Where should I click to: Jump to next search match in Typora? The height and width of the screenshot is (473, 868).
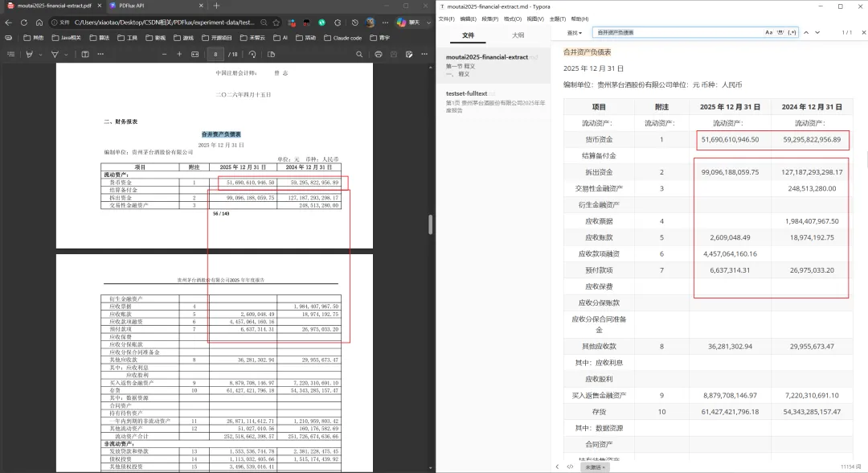click(817, 33)
